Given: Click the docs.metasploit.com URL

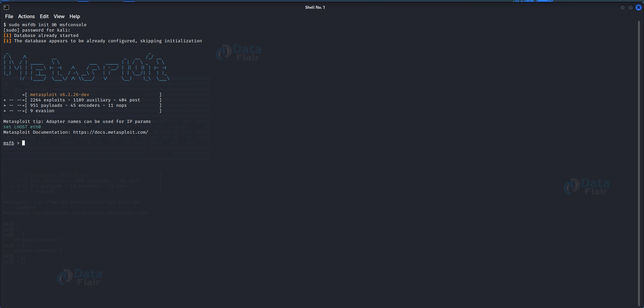Looking at the screenshot, I should tap(110, 132).
